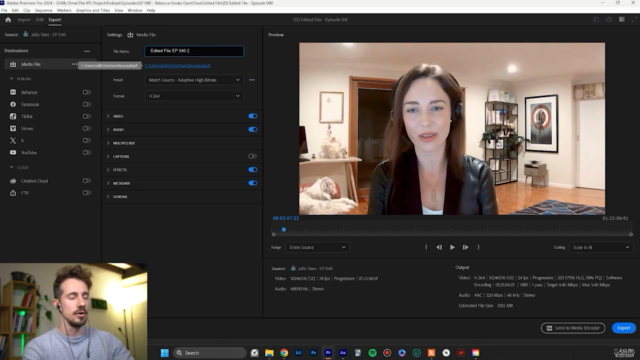Disable the Metadata toggle
This screenshot has width=640, height=360.
[253, 183]
